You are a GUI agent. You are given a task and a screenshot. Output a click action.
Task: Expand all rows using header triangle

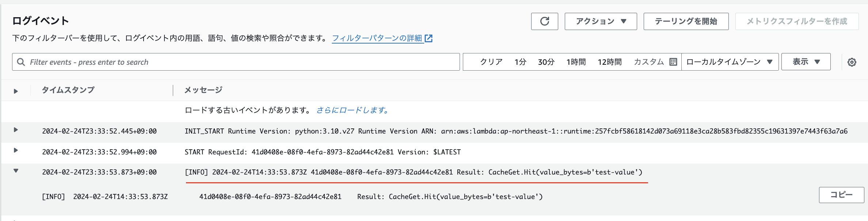(16, 91)
